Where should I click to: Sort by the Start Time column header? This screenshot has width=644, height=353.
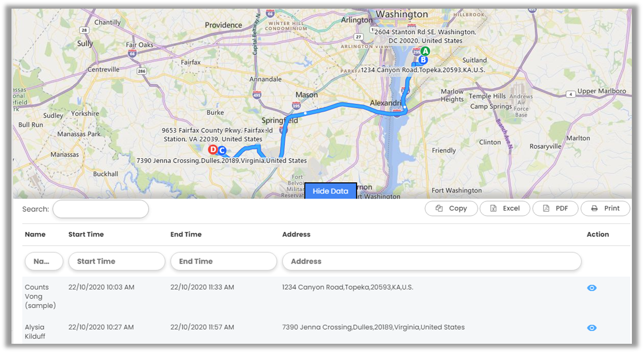pos(86,234)
